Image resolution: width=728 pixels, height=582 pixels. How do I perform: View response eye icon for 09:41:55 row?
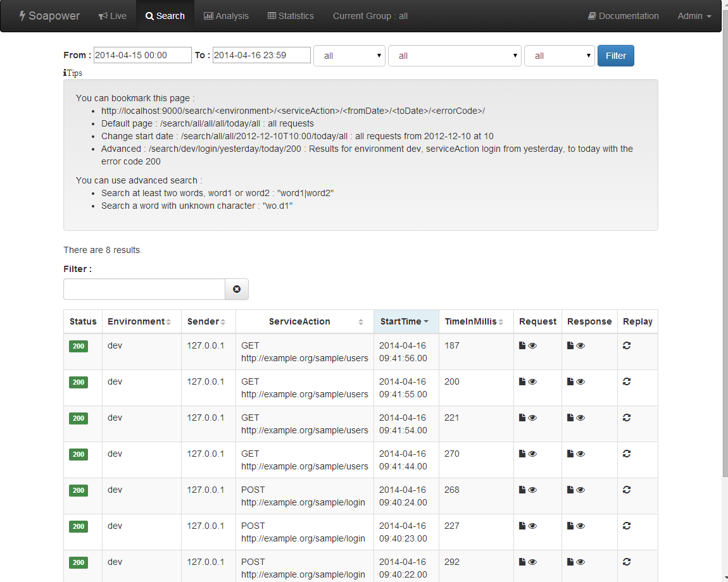tap(581, 381)
